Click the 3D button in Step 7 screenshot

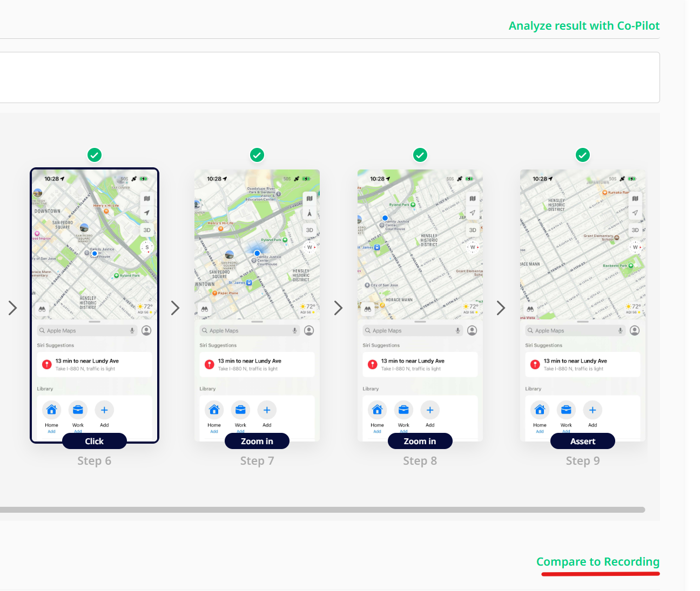point(309,230)
